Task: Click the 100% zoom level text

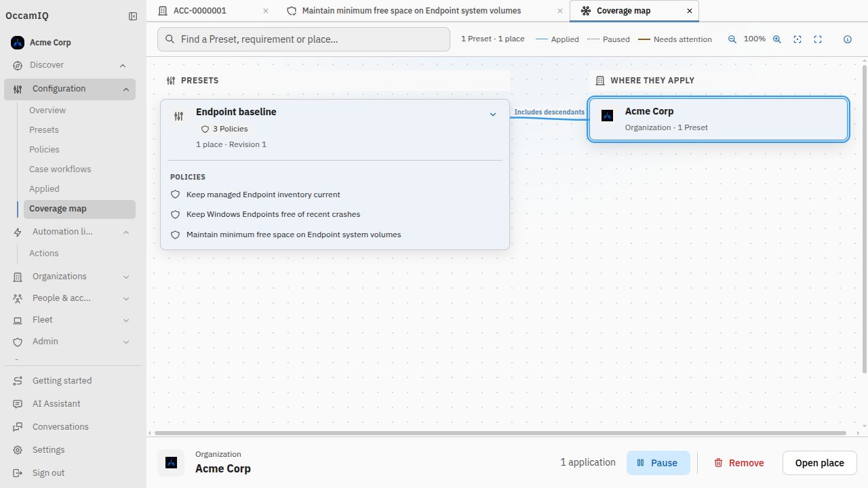Action: tap(755, 39)
